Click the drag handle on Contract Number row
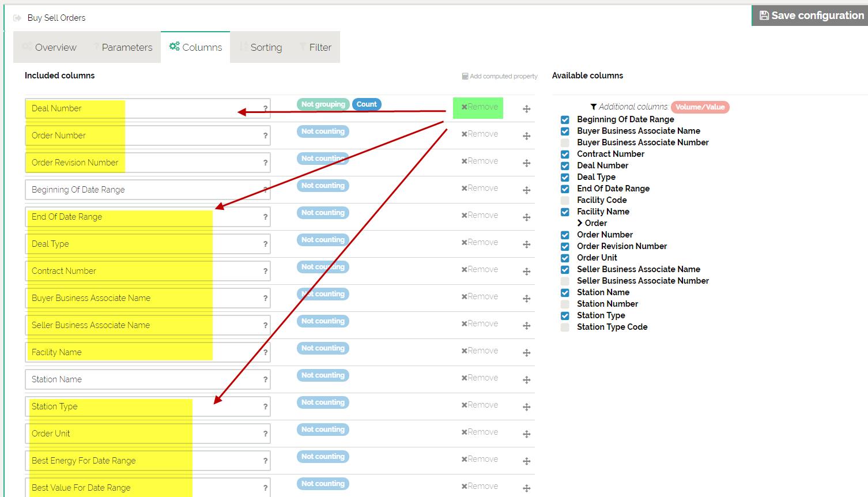Viewport: 868px width, 497px height. (526, 272)
